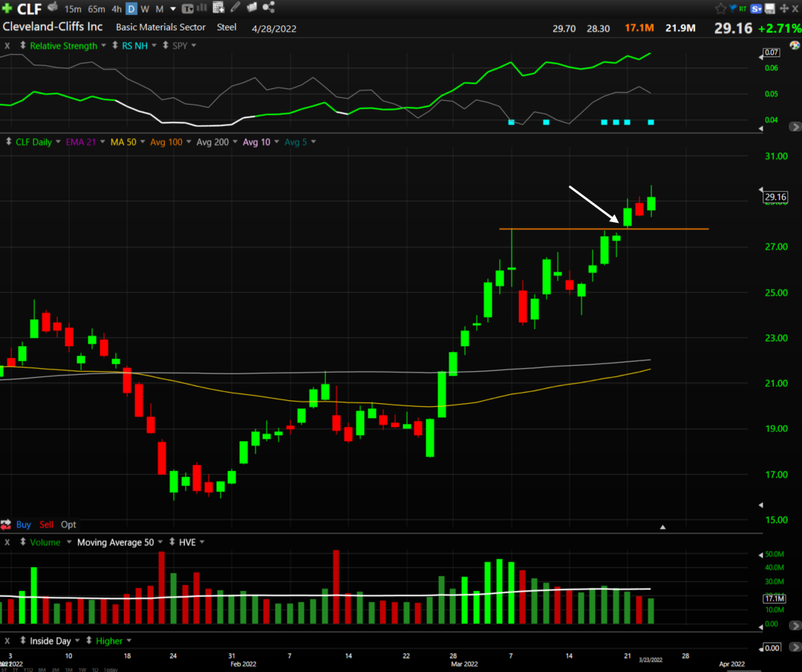Click the Buy/Sell swap arrows icon

[x=6, y=524]
